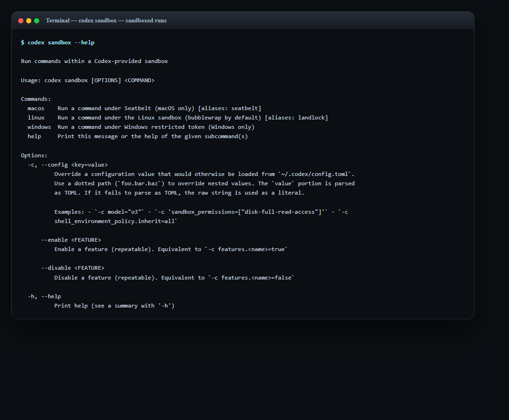509x420 pixels.
Task: Click 'Print help (see a summary with -h)' line
Action: click(x=114, y=306)
